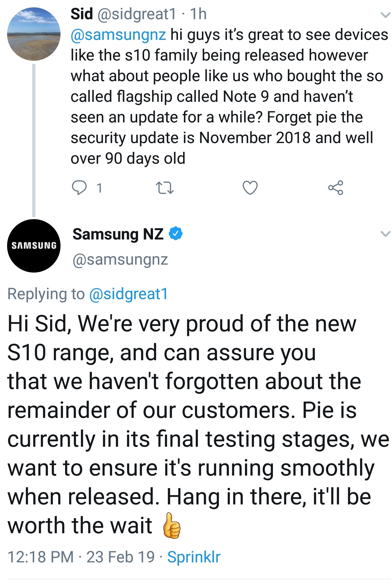Share Sid's tweet via share icon
Screen dimensions: 392x585
[336, 188]
